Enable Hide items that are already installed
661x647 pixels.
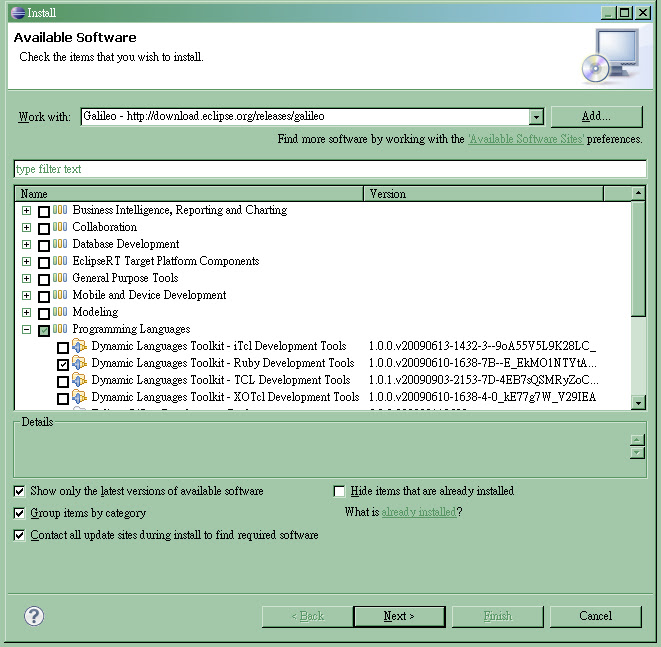(x=339, y=491)
